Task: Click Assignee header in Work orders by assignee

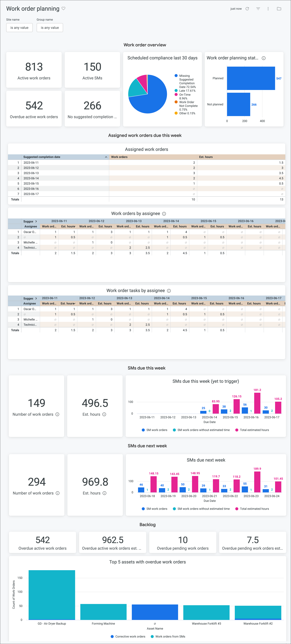Action: 30,227
